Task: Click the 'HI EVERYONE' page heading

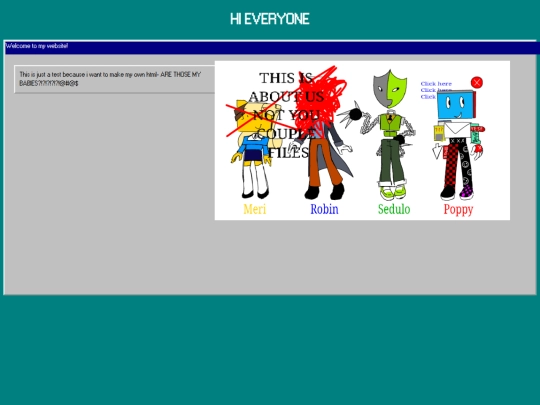Action: pyautogui.click(x=270, y=19)
